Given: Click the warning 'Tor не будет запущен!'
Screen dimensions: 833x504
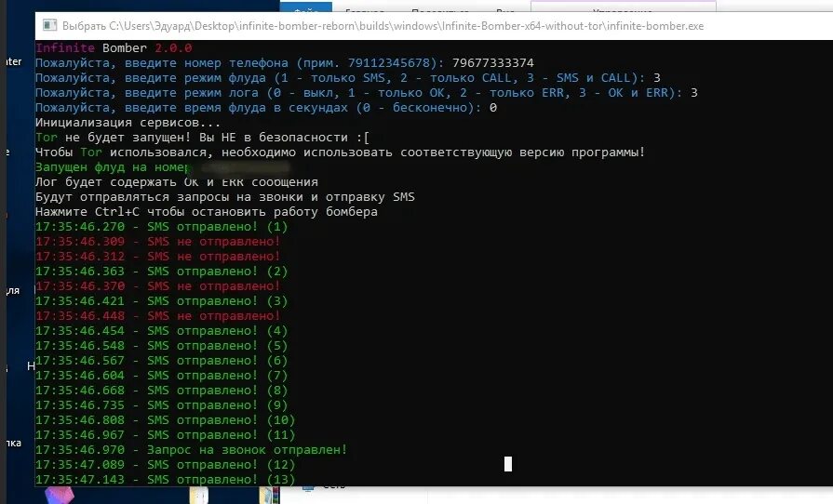Looking at the screenshot, I should point(202,138).
